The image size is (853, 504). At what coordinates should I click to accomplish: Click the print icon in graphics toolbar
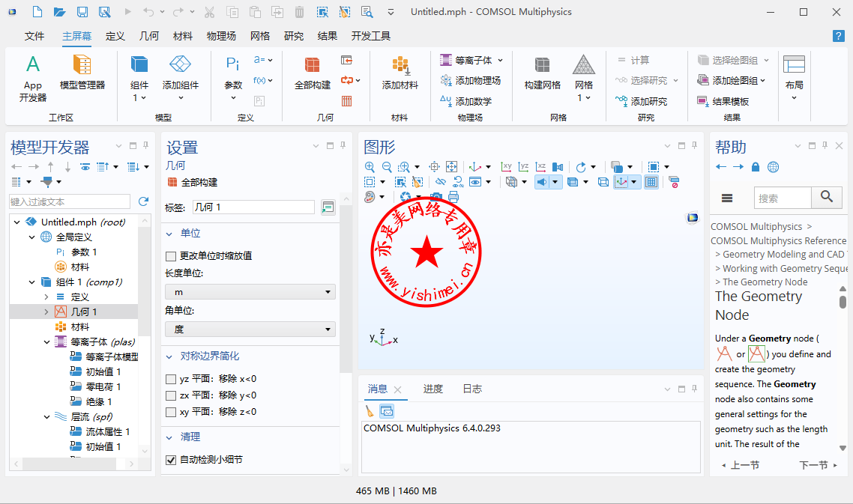tap(453, 197)
